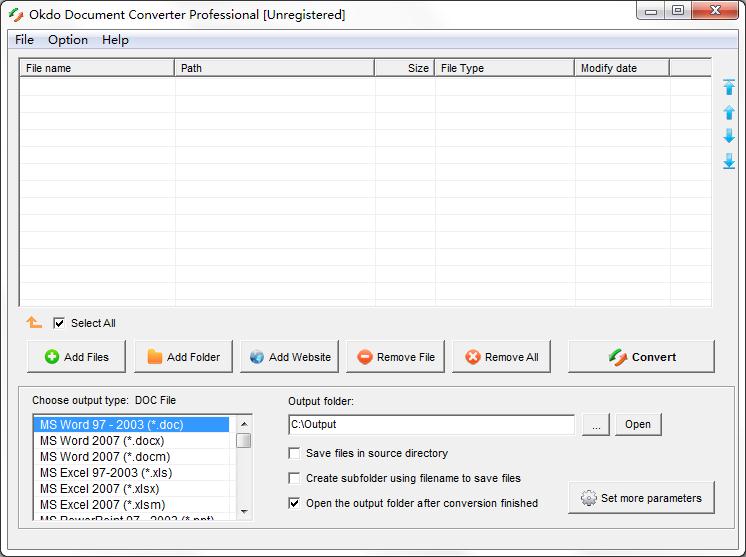Image resolution: width=746 pixels, height=557 pixels.
Task: Sort by Size column header
Action: pyautogui.click(x=404, y=68)
